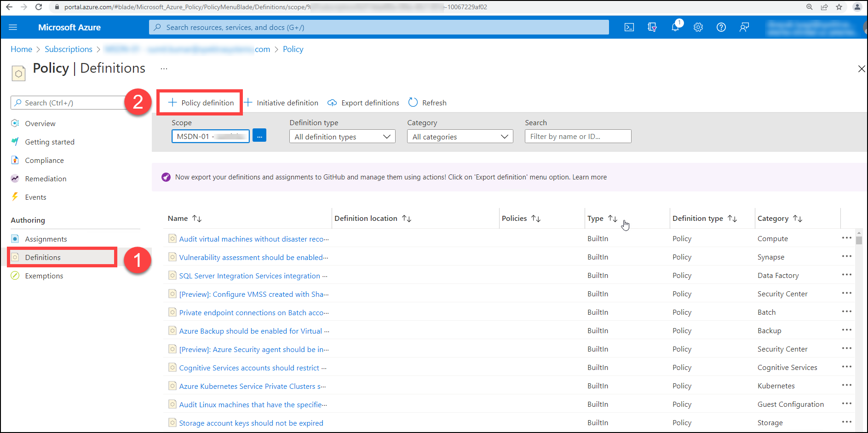Open Assignments under Authoring
This screenshot has height=433, width=868.
(46, 239)
